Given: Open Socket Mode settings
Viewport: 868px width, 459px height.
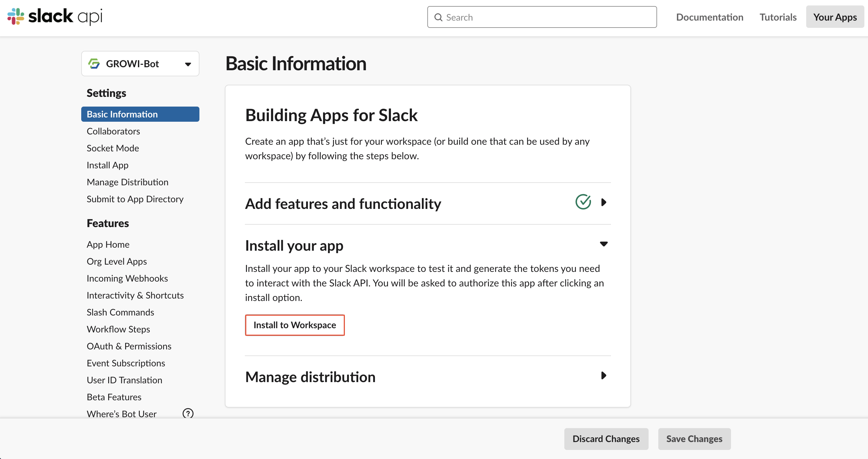Looking at the screenshot, I should [113, 148].
